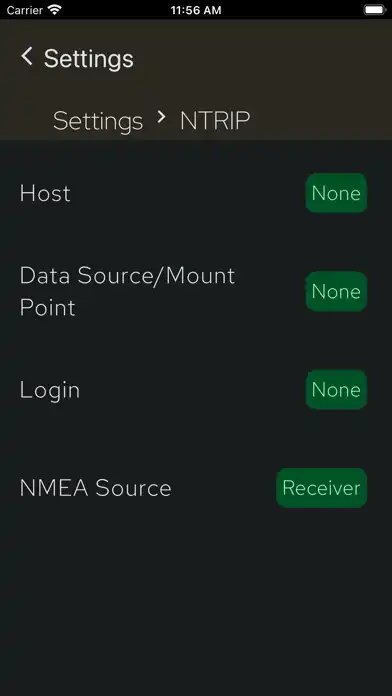Tap the empty header space right of NTRIP
This screenshot has width=392, height=696.
coord(320,121)
